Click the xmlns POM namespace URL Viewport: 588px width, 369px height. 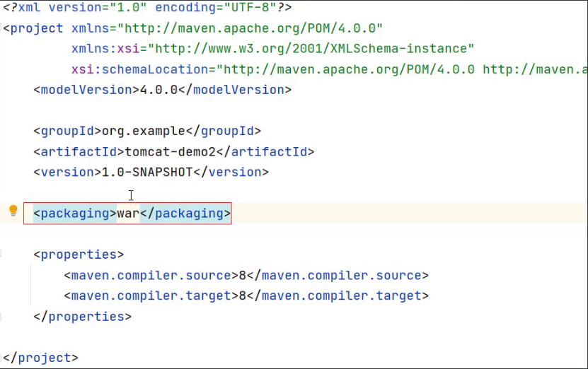tap(250, 28)
